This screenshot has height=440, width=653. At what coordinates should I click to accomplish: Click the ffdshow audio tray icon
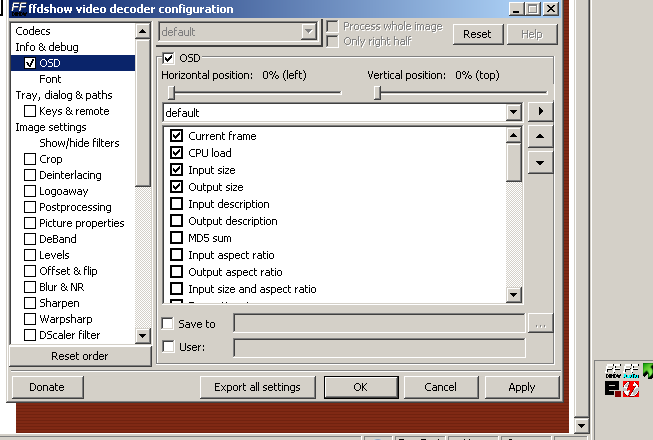tap(631, 371)
